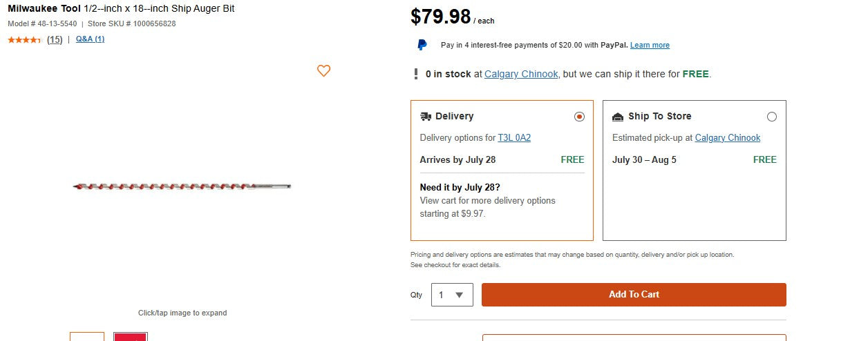Click the delivery truck icon

426,117
